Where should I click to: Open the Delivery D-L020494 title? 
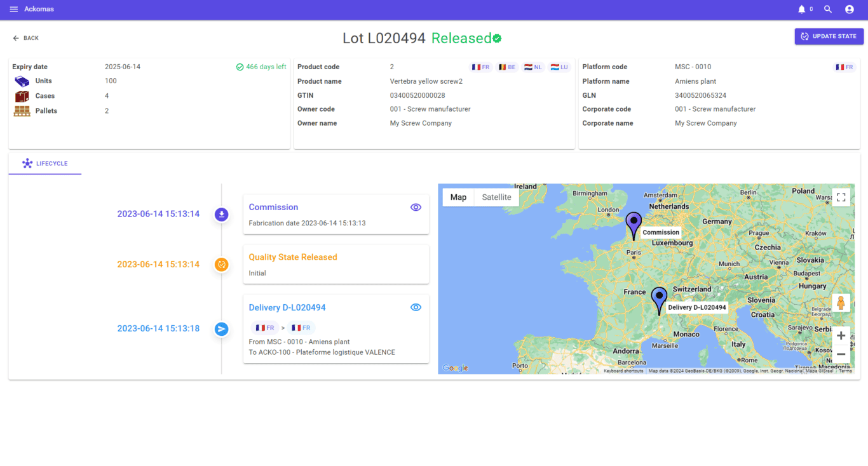coord(287,307)
